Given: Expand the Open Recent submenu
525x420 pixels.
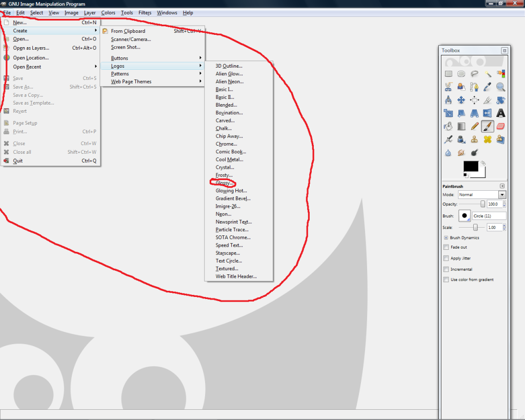Looking at the screenshot, I should click(51, 67).
